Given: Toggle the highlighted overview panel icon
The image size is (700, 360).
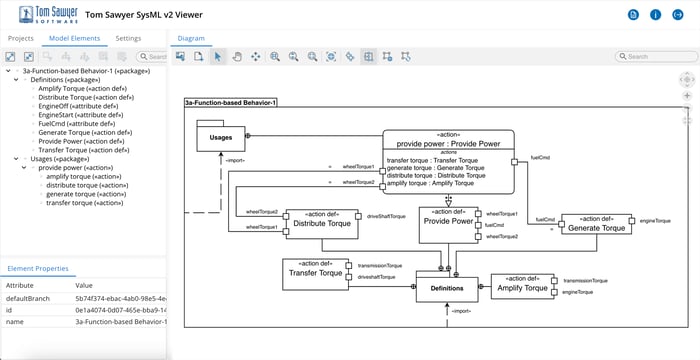Looking at the screenshot, I should pyautogui.click(x=368, y=56).
